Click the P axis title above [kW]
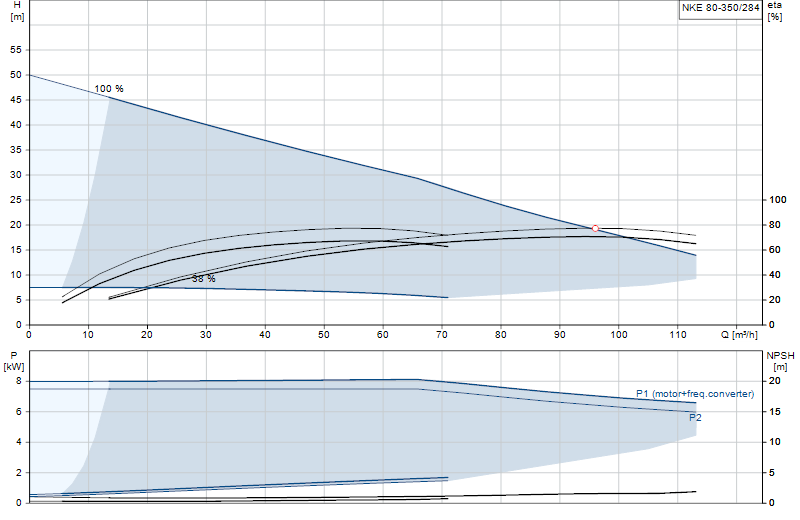Image resolution: width=800 pixels, height=520 pixels. (x=14, y=356)
